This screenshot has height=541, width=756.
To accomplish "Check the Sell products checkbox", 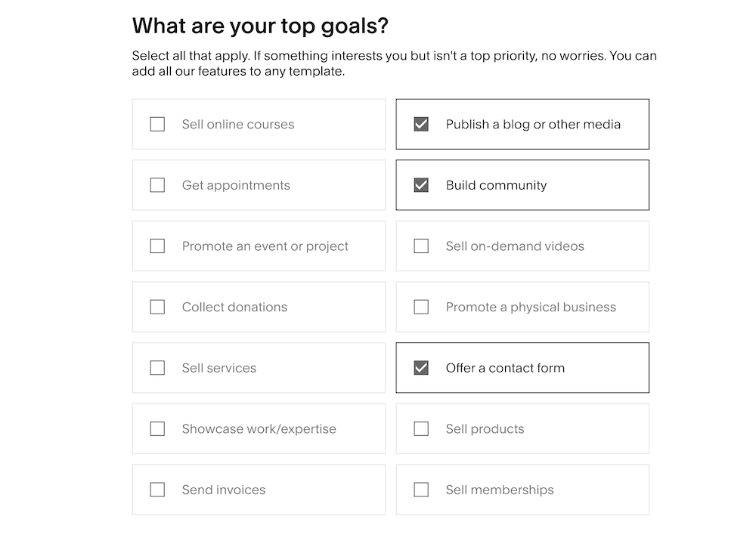I will 421,429.
